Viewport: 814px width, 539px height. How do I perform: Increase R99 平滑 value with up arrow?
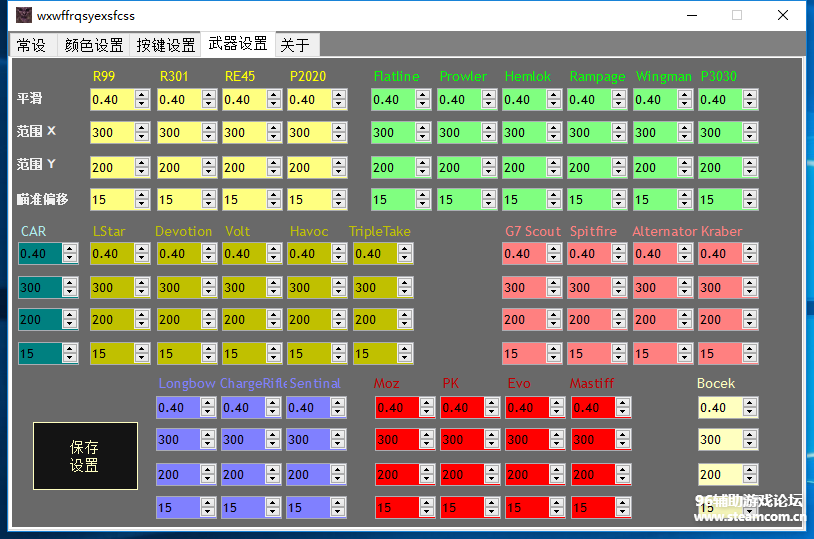[142, 95]
